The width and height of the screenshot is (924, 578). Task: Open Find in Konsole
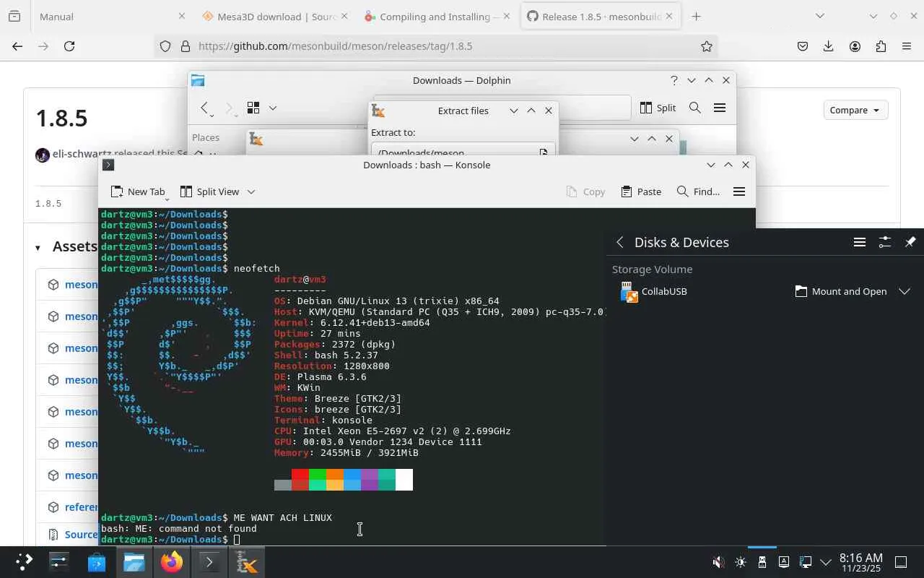pyautogui.click(x=698, y=191)
